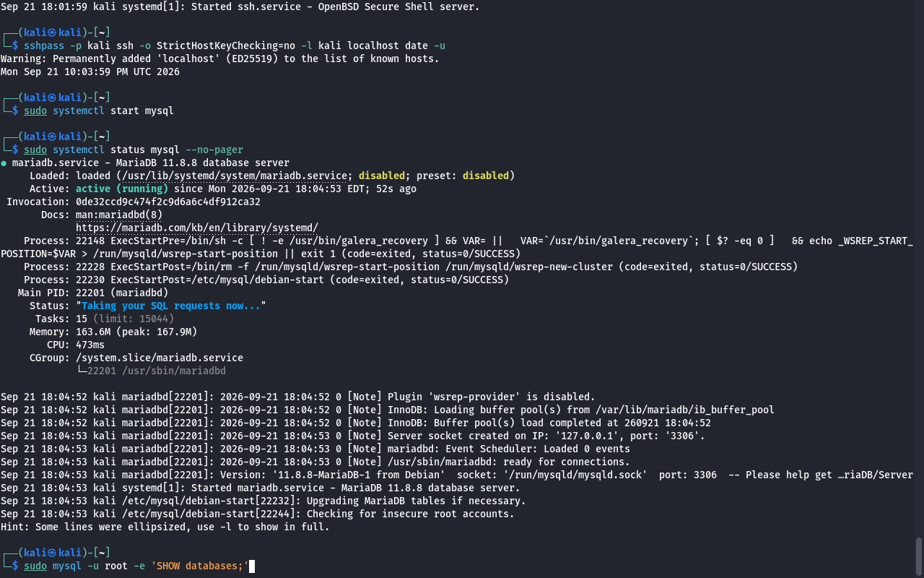Click the date output 'Mon Sep 21 10:03:59 PM UTC 2026'
Screen dimensions: 924x578
(90, 72)
